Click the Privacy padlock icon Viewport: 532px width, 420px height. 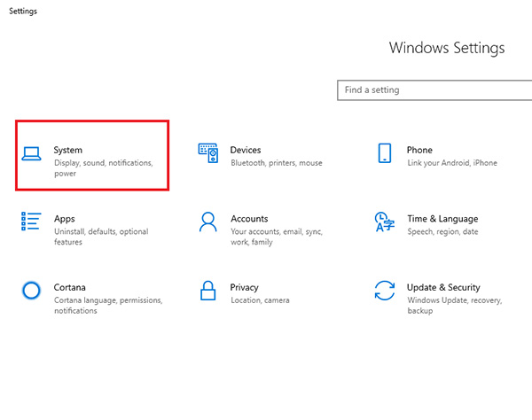coord(208,290)
